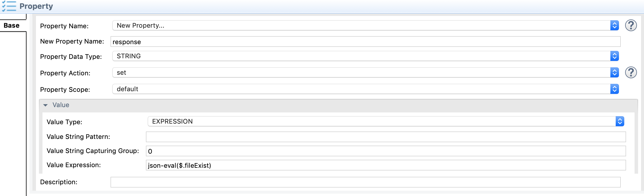Screen dimensions: 644x196
Task: Click the blue stepper arrows on Property Data Type
Action: coord(615,56)
